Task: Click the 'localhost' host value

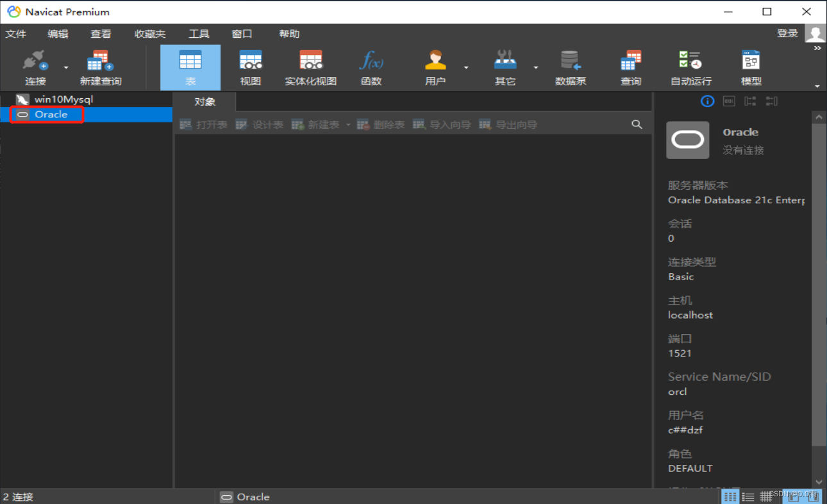Action: (690, 315)
